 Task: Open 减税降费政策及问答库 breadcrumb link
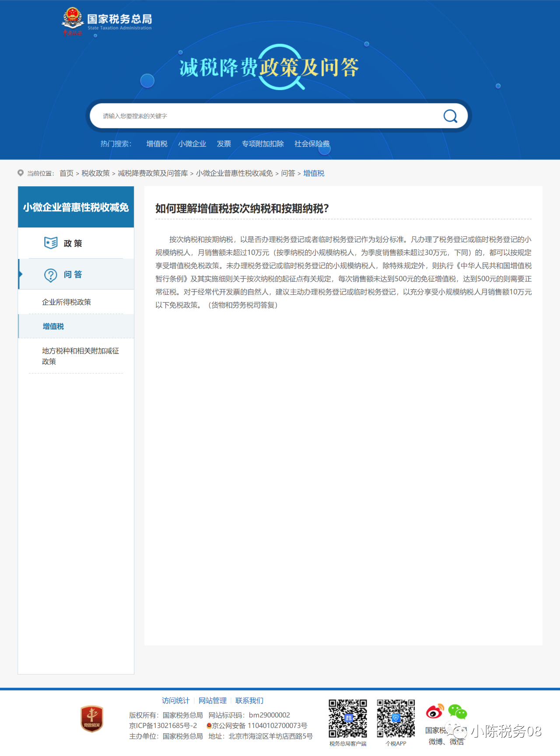click(153, 173)
